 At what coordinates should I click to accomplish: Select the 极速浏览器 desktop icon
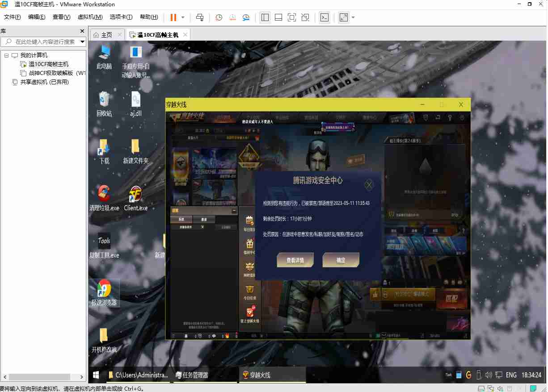tap(104, 293)
